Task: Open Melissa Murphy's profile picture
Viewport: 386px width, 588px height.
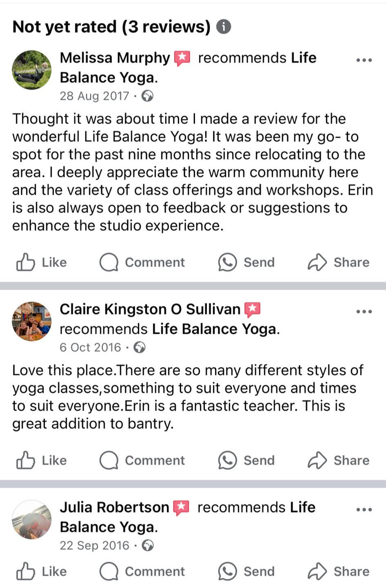Action: point(32,70)
